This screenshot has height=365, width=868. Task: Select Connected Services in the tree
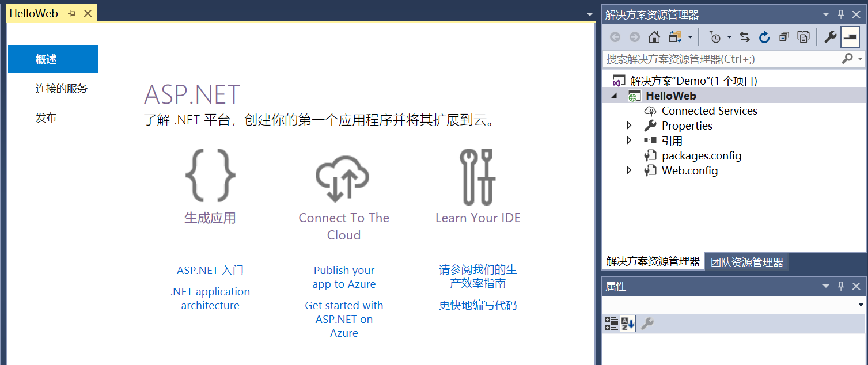click(709, 111)
